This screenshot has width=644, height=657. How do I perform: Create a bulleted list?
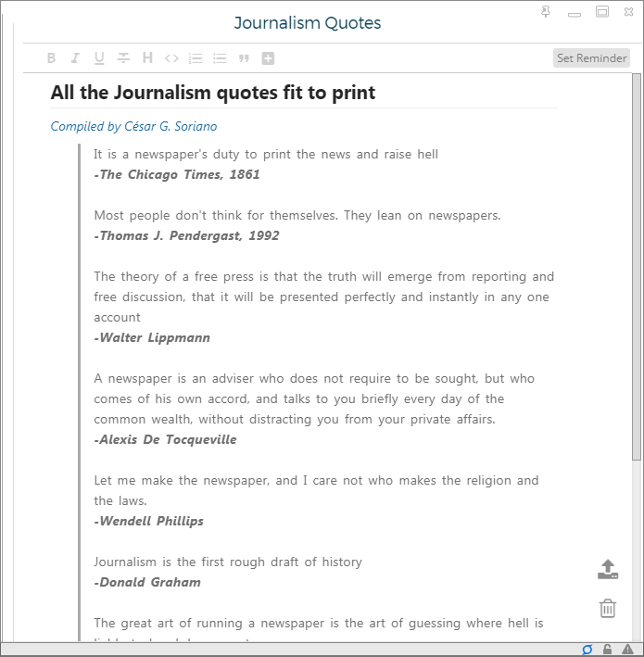pyautogui.click(x=220, y=58)
